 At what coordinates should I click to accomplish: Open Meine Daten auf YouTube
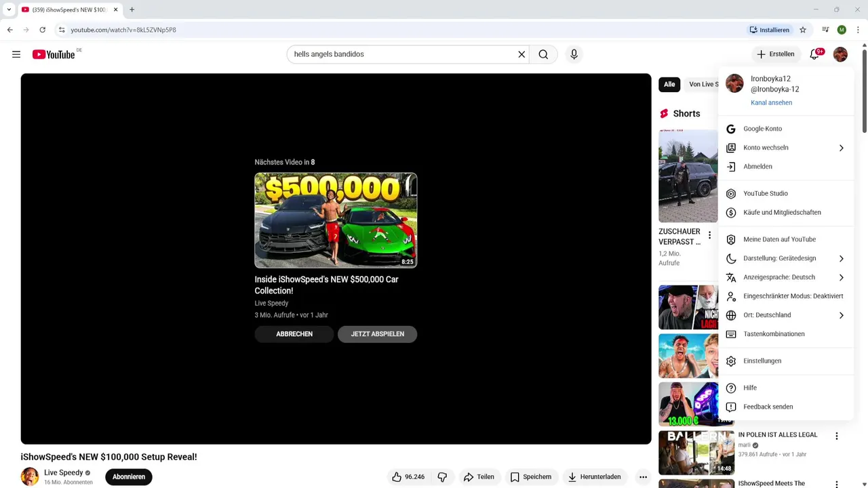(x=786, y=239)
